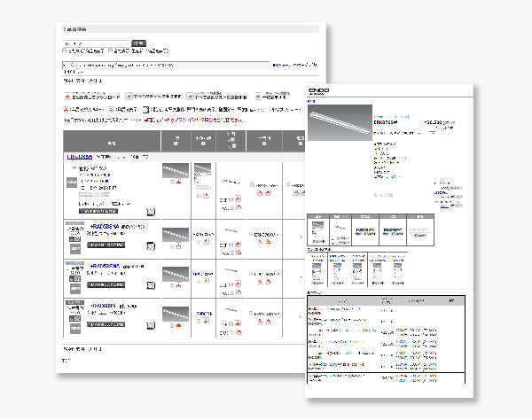532x420 pixels.
Task: Click the second row's RAD product code link
Action: coord(106,227)
